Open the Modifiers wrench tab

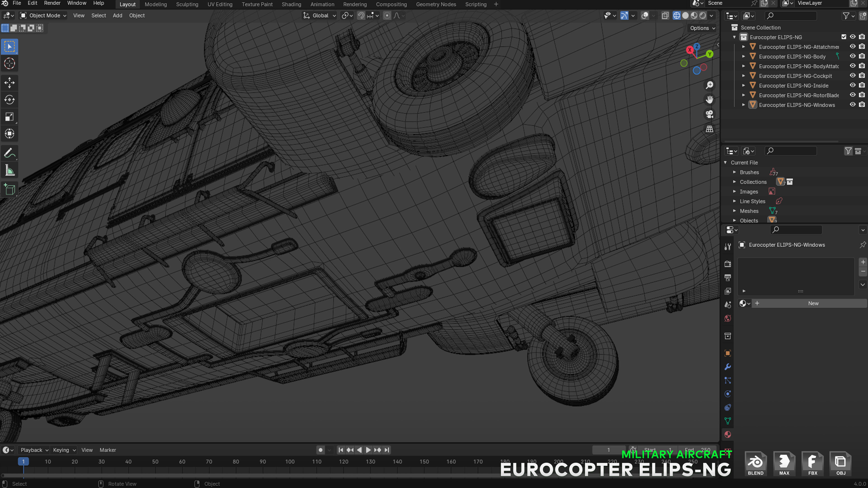[x=728, y=367]
